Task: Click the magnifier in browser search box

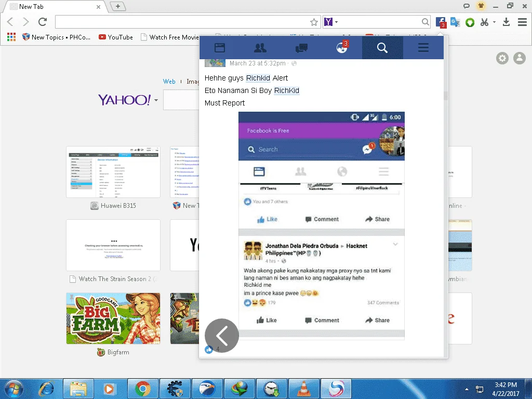Action: 425,22
